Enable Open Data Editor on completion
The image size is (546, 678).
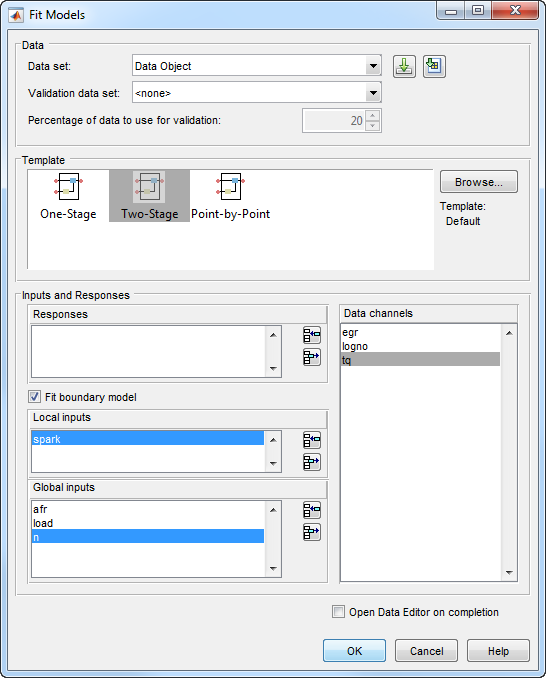point(338,612)
